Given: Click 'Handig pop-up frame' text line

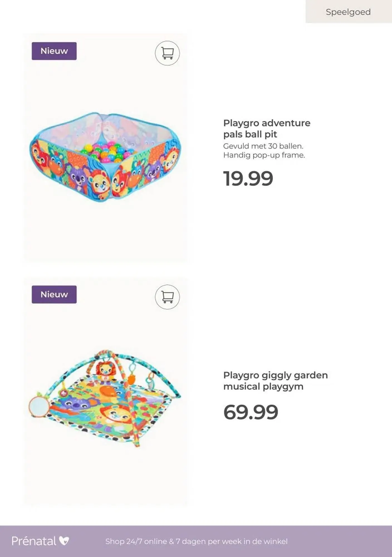Looking at the screenshot, I should (264, 155).
